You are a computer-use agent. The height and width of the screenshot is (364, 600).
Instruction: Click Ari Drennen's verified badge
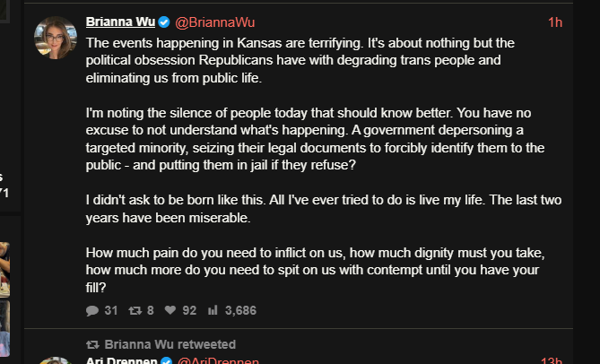pyautogui.click(x=167, y=360)
